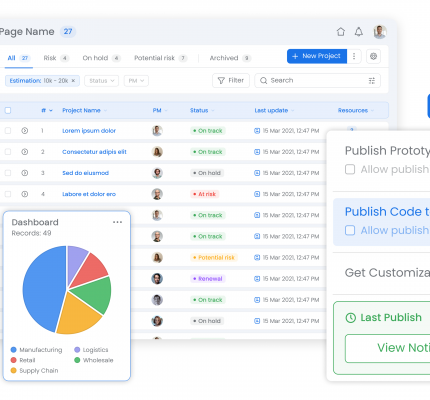
Task: Toggle the select-all checkbox in table header
Action: [x=8, y=110]
